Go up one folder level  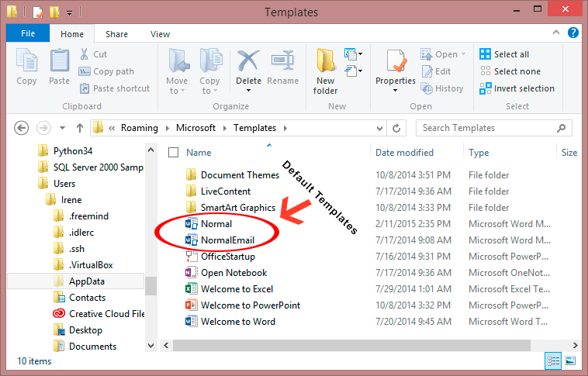[79, 128]
